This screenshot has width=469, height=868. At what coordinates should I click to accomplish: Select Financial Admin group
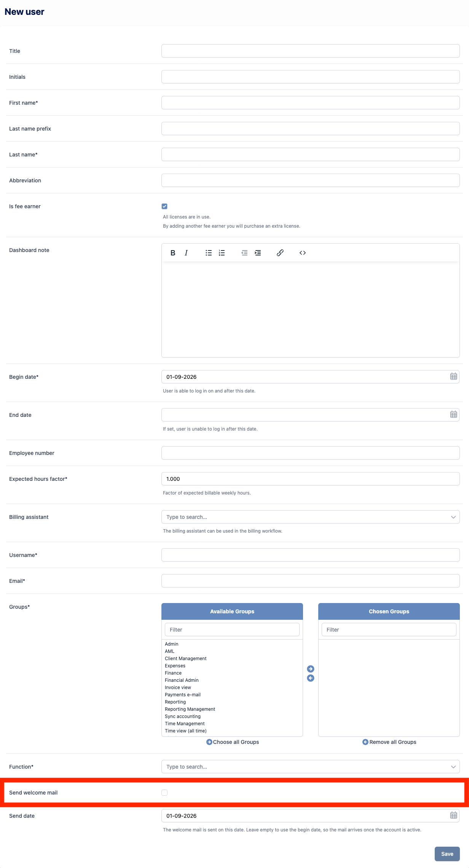coord(182,680)
